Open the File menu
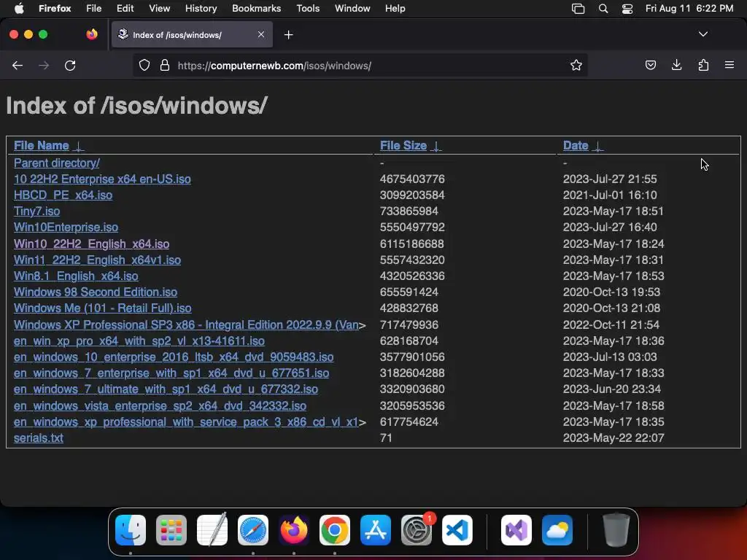Image resolution: width=747 pixels, height=560 pixels. click(94, 9)
